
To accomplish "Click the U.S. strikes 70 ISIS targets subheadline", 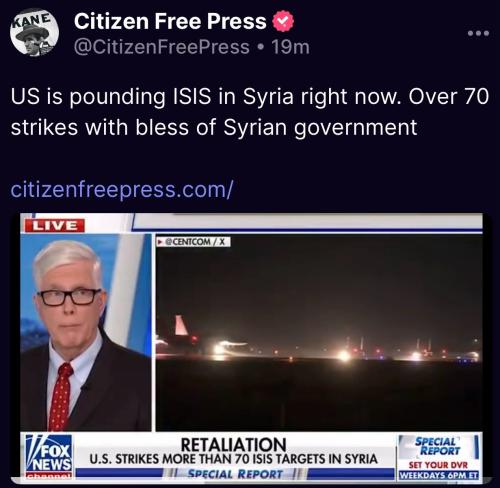I will coord(233,459).
